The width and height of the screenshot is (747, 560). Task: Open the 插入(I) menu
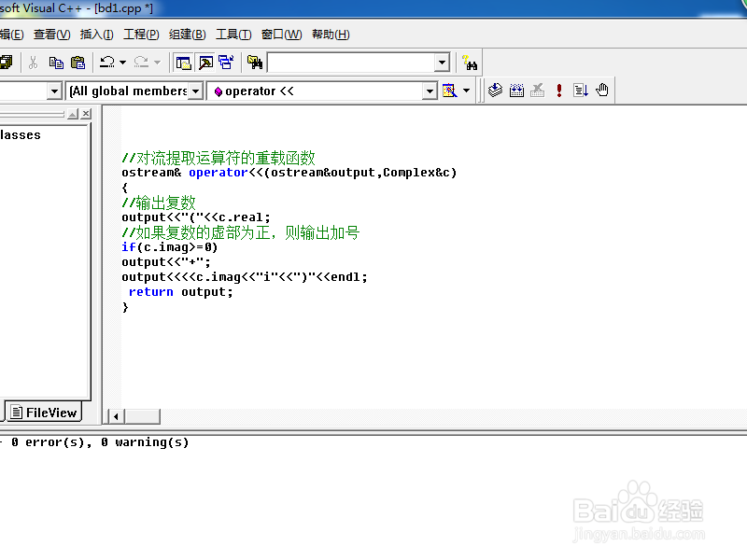97,35
